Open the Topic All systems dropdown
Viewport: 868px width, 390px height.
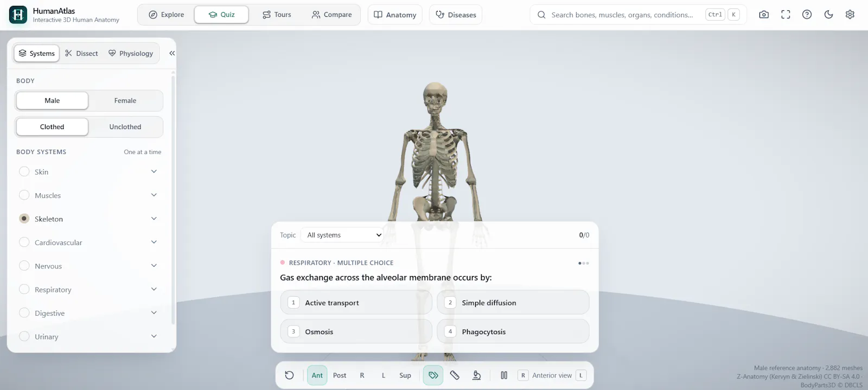click(343, 235)
